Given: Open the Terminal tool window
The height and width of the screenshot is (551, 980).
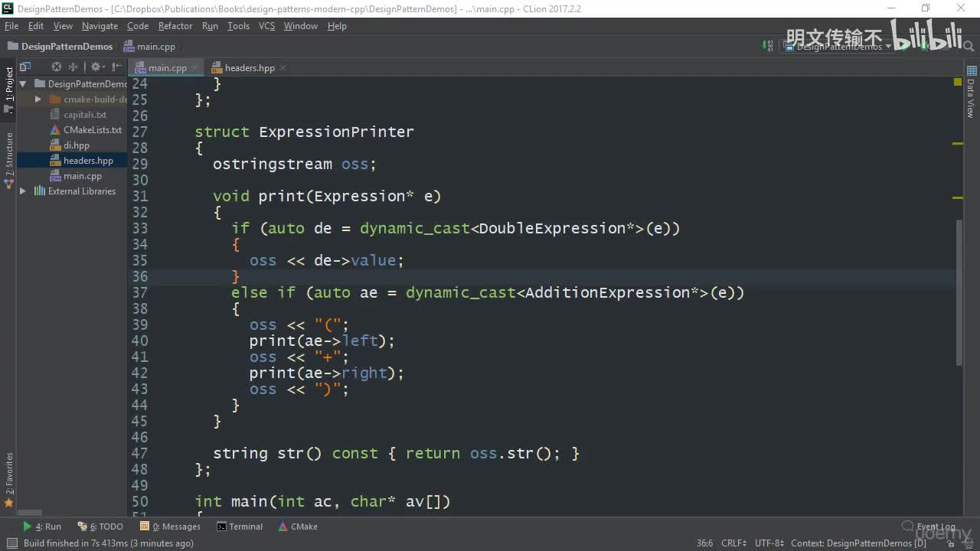Looking at the screenshot, I should (x=240, y=527).
